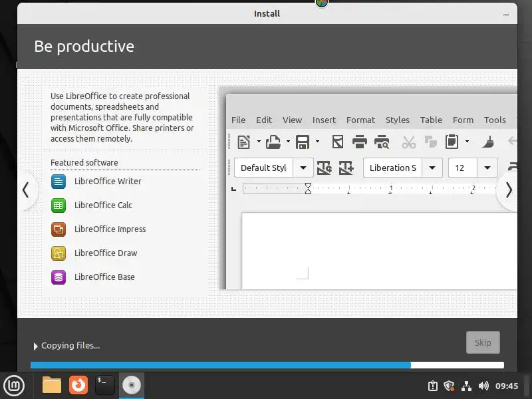Open the Liberation font name dropdown arrow
The image size is (532, 399).
432,168
